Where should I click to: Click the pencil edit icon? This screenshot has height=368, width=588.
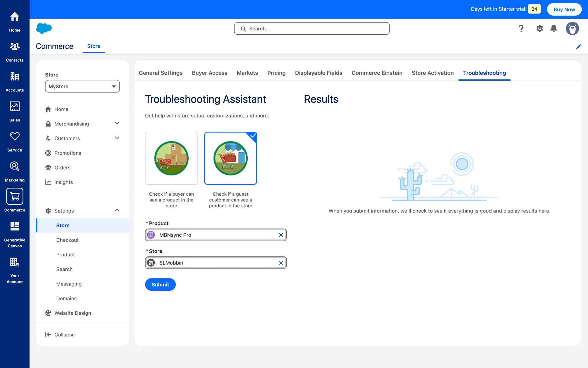[579, 47]
